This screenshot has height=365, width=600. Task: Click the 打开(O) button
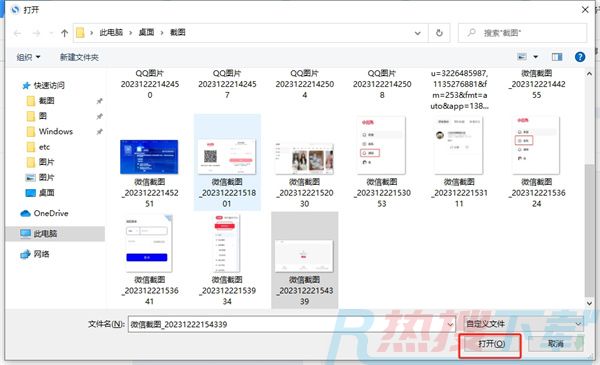(491, 344)
